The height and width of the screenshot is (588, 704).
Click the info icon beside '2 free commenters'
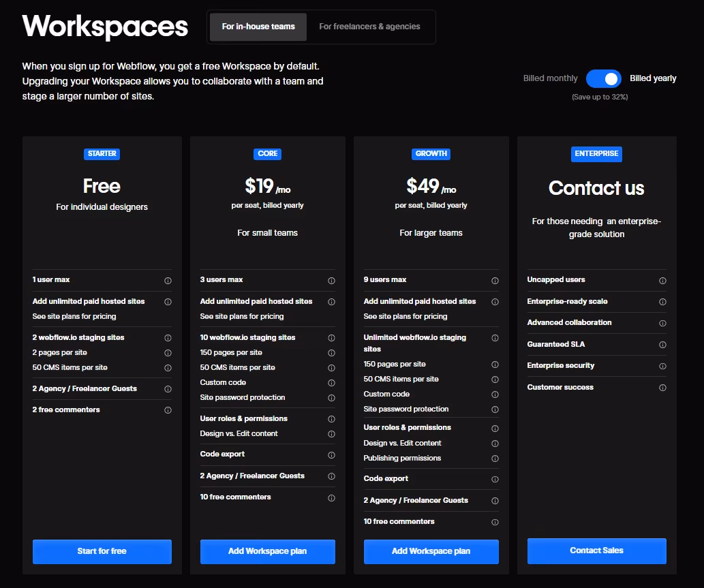tap(168, 410)
